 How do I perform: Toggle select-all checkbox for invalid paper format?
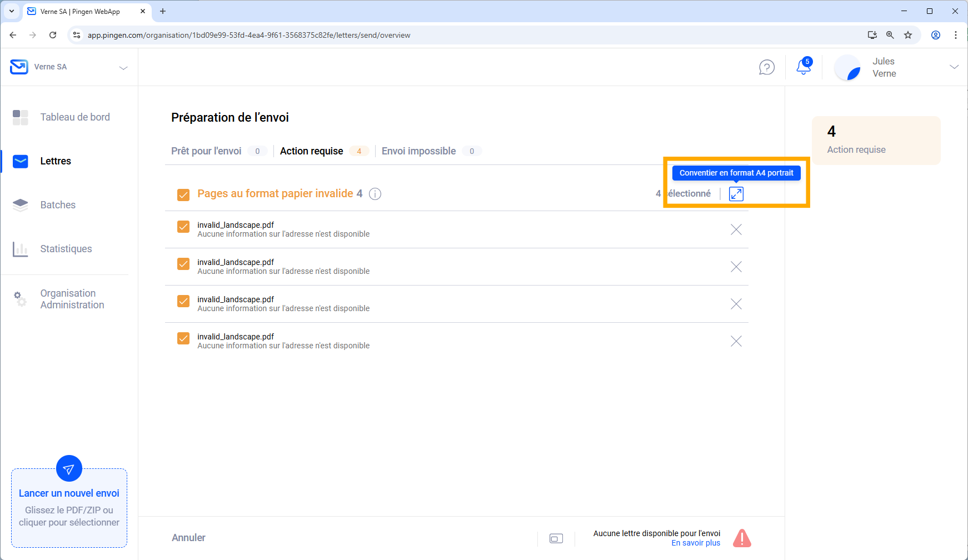[x=183, y=194]
